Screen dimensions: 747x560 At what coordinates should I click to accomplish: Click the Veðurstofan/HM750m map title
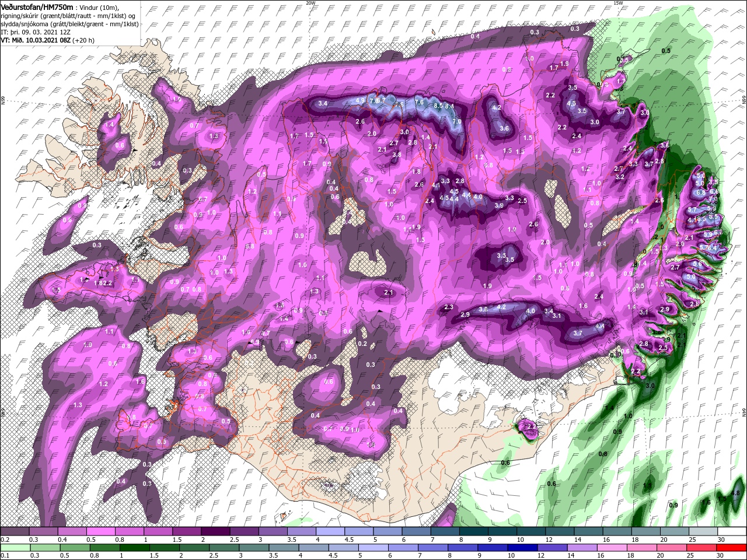pos(37,6)
